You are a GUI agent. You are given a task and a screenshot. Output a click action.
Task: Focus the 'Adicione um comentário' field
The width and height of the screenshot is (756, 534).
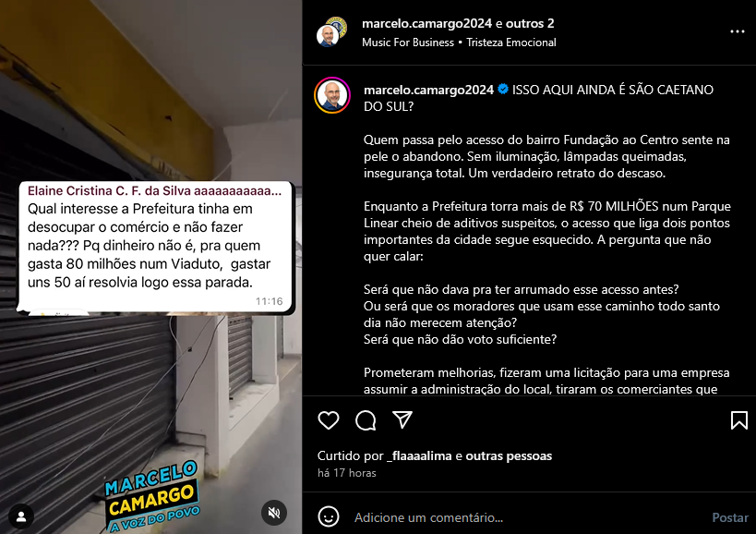(x=528, y=517)
